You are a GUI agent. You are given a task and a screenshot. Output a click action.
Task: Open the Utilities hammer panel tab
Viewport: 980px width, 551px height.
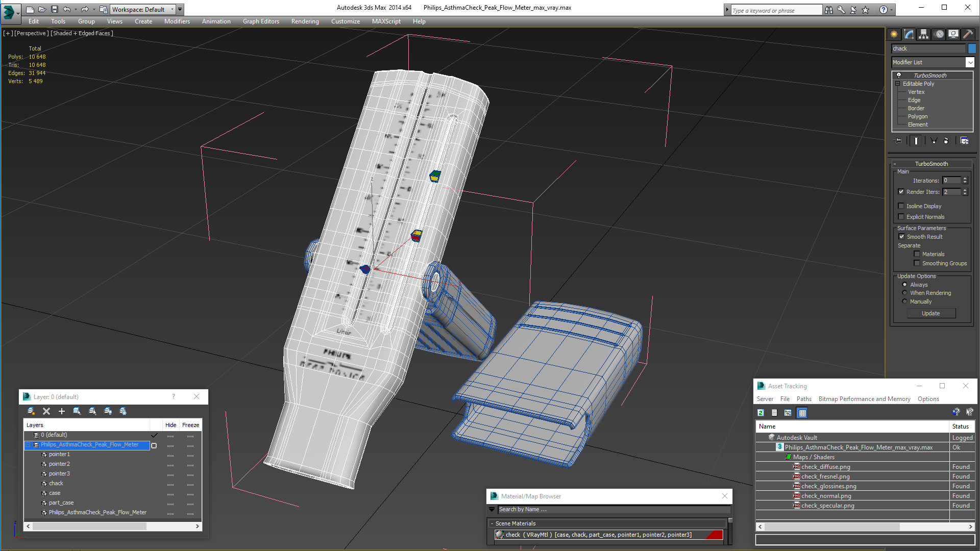click(x=968, y=34)
